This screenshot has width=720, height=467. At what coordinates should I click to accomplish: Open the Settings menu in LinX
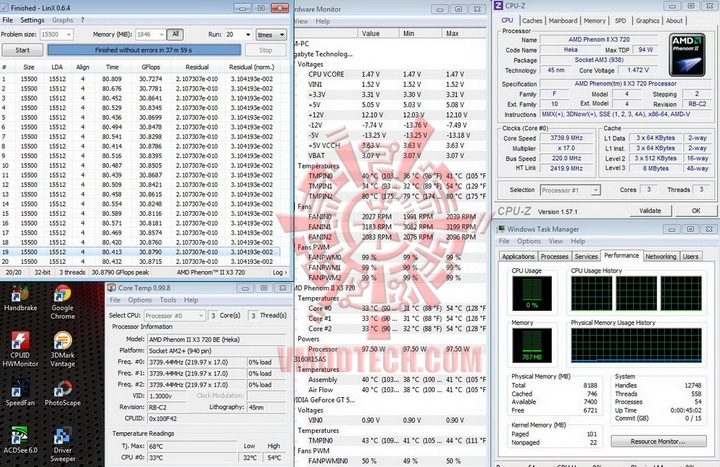[x=32, y=20]
